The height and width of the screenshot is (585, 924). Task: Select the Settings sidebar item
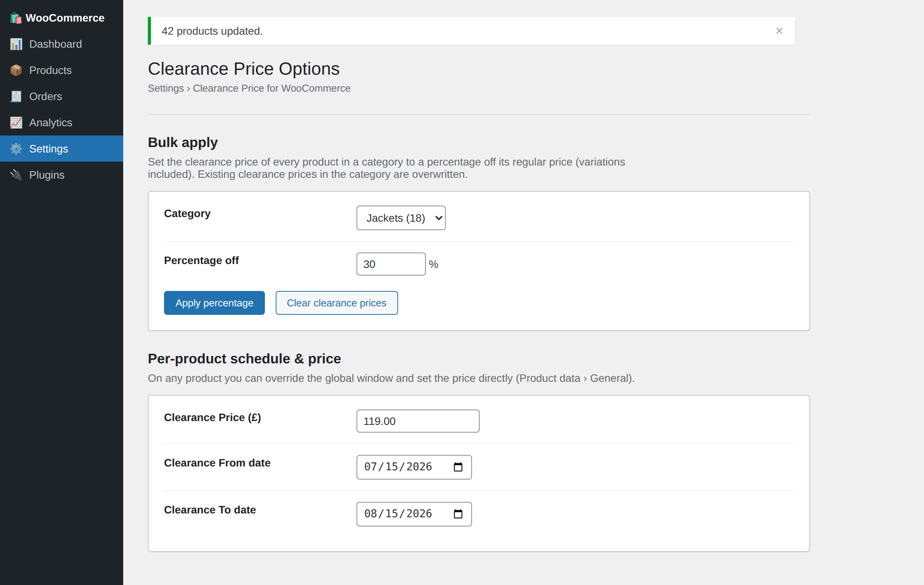pyautogui.click(x=62, y=149)
